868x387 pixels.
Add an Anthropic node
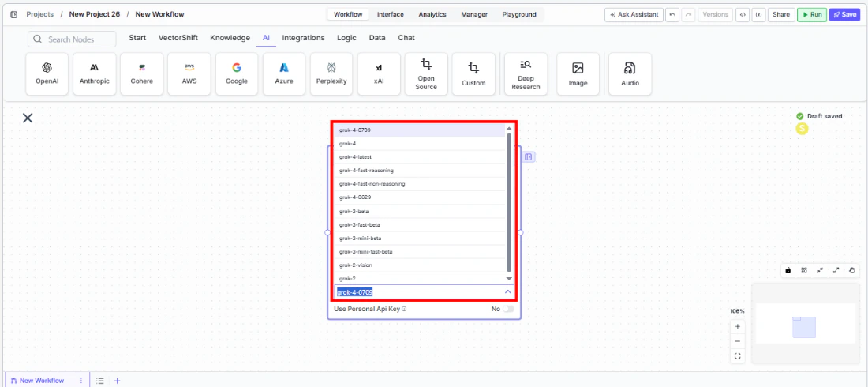click(x=94, y=74)
